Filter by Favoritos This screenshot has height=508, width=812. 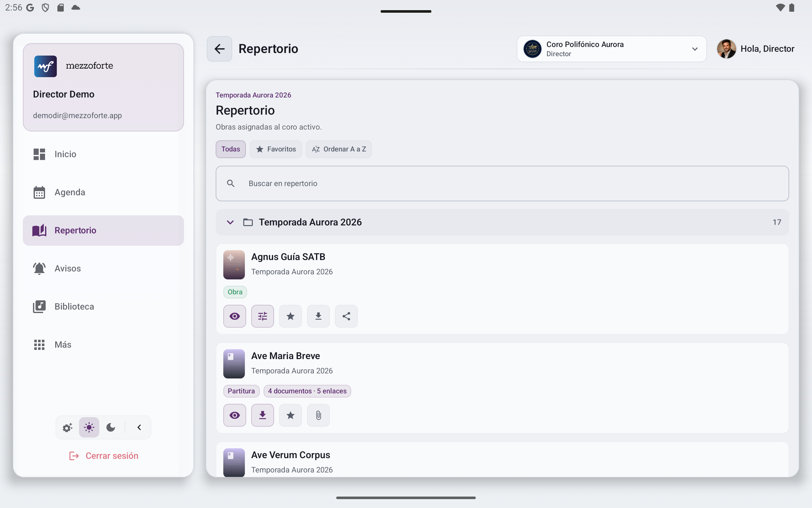coord(275,149)
